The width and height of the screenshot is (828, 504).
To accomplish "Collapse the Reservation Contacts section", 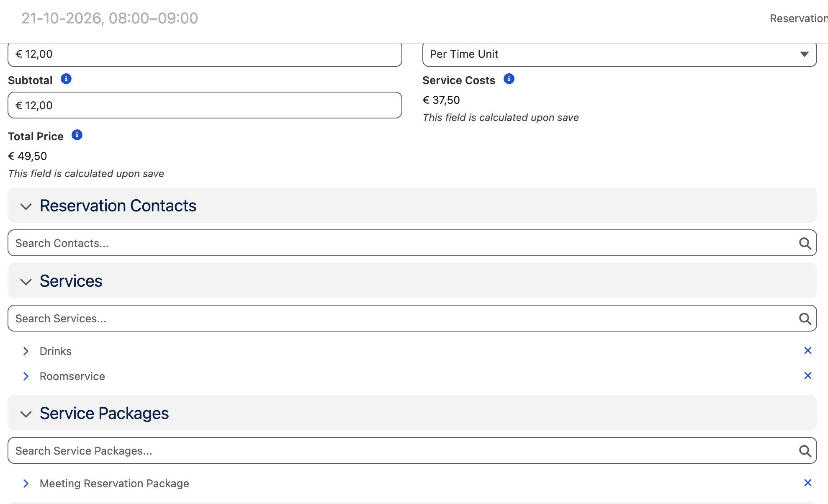I will click(26, 206).
